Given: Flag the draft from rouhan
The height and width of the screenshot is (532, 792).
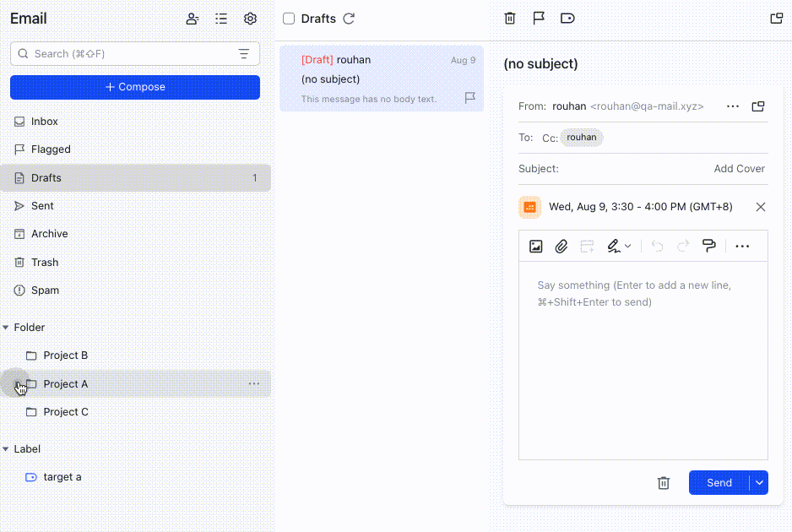Looking at the screenshot, I should click(470, 98).
